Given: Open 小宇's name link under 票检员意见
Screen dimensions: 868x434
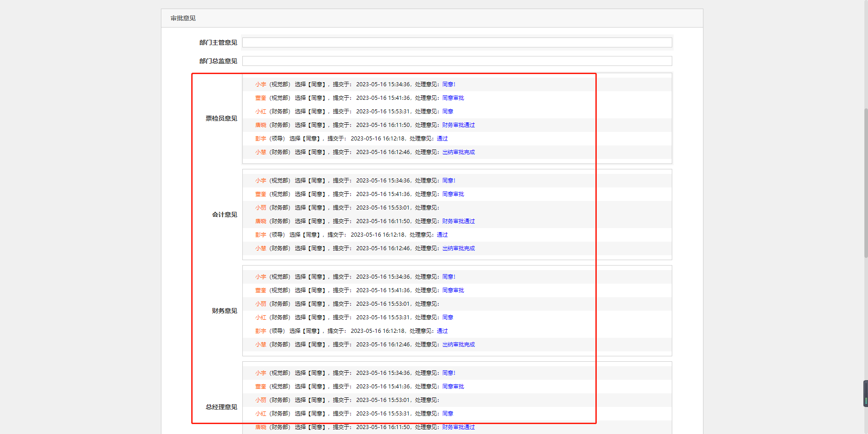Looking at the screenshot, I should coord(260,84).
